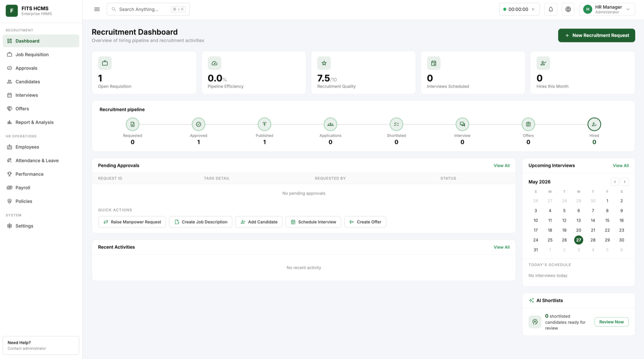Viewport: 644px width, 359px height.
Task: Select the Hired pipeline stage icon
Action: tap(594, 124)
